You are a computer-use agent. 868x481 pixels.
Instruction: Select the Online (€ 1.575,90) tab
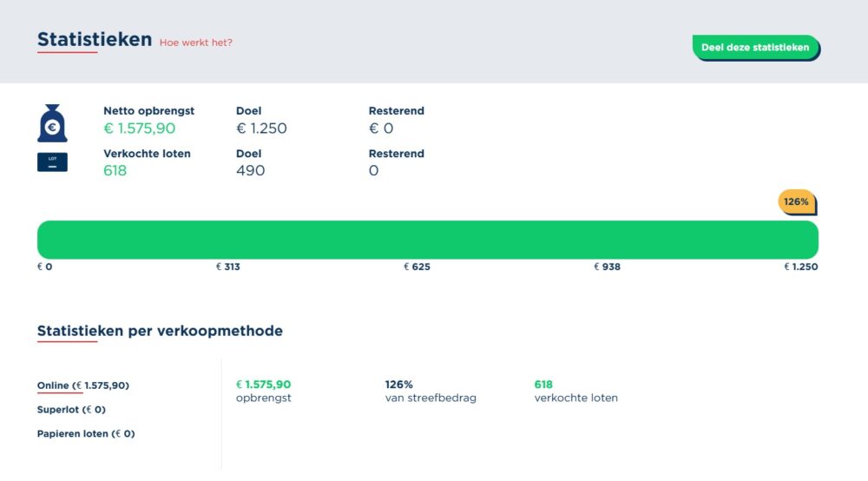coord(83,385)
